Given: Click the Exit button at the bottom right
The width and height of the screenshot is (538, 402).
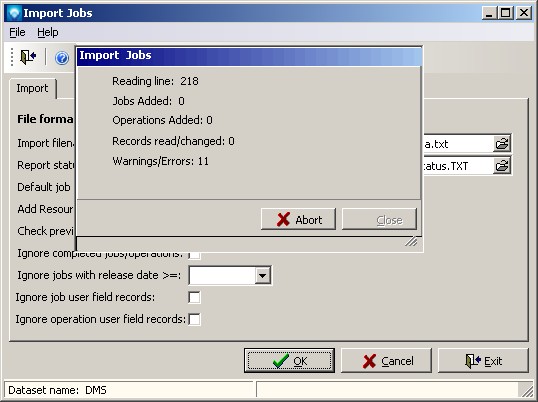Looking at the screenshot, I should point(483,361).
